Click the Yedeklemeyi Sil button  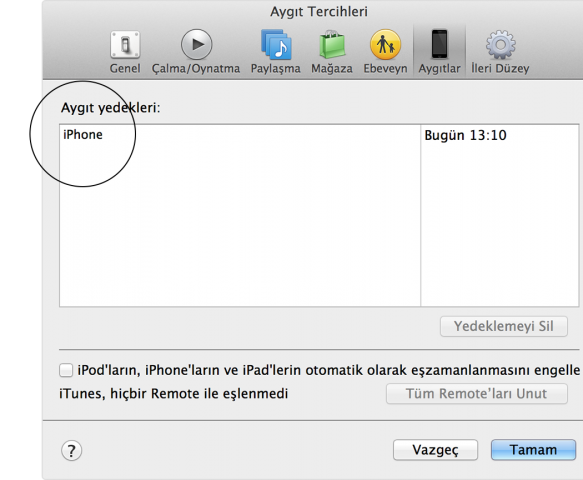[x=504, y=326]
